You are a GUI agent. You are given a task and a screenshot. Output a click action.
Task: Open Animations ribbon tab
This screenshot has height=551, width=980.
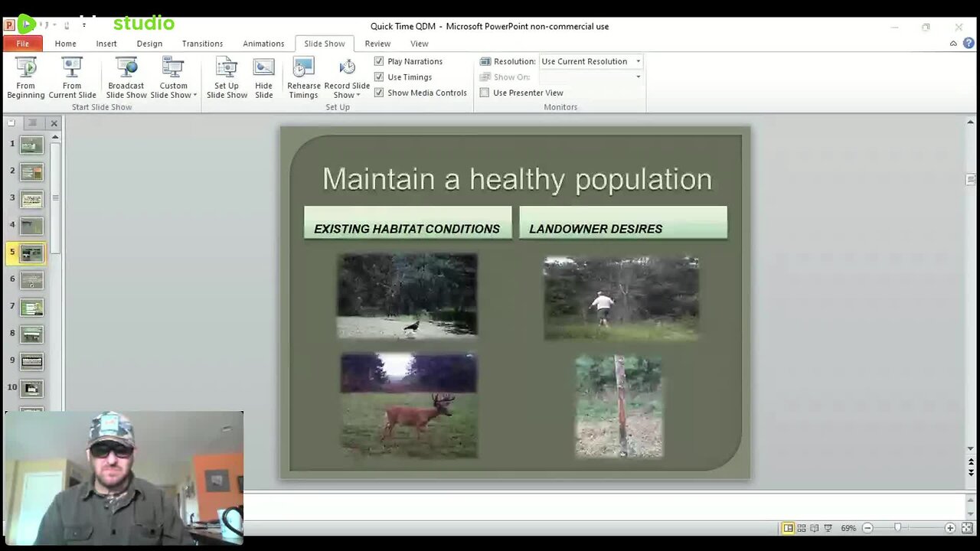pos(263,44)
